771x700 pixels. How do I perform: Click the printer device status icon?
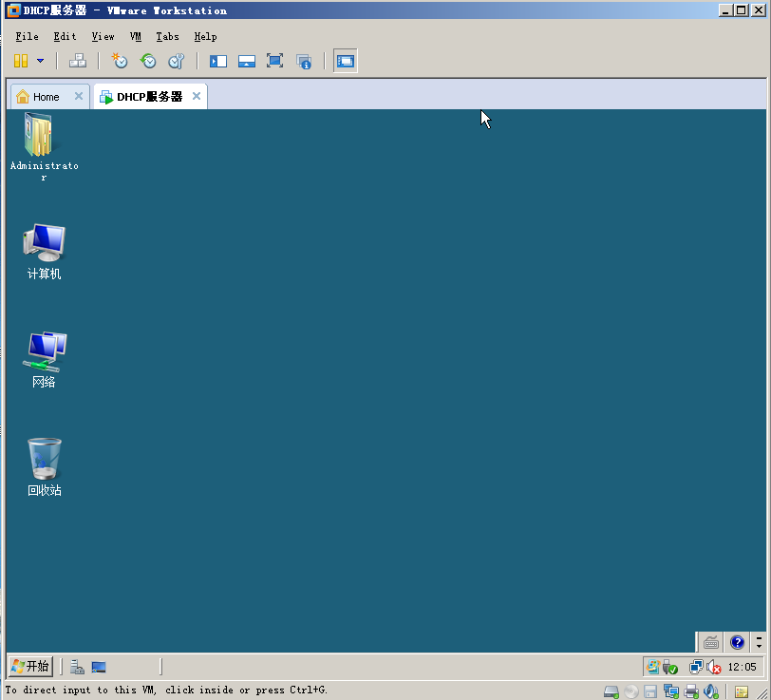[691, 691]
